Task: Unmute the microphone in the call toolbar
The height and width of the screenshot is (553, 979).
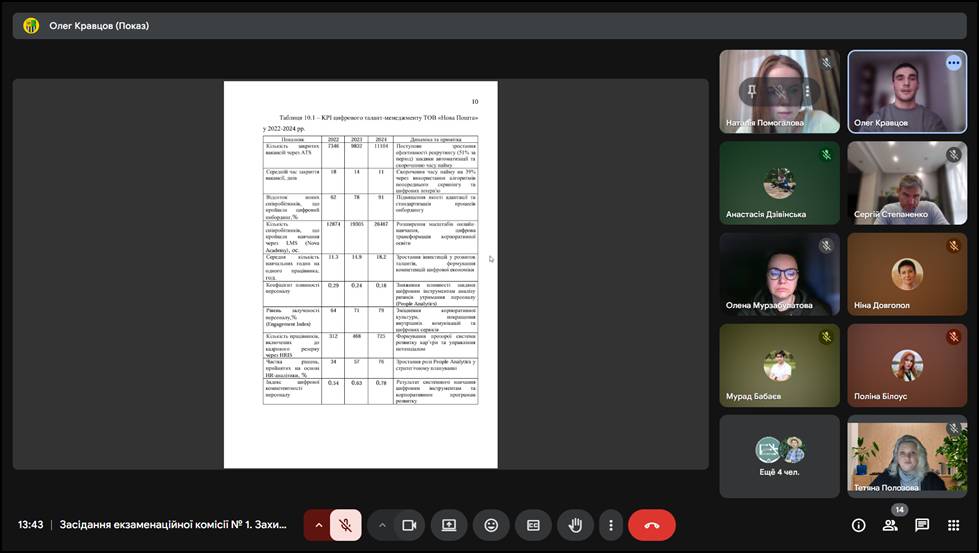Action: coord(345,525)
